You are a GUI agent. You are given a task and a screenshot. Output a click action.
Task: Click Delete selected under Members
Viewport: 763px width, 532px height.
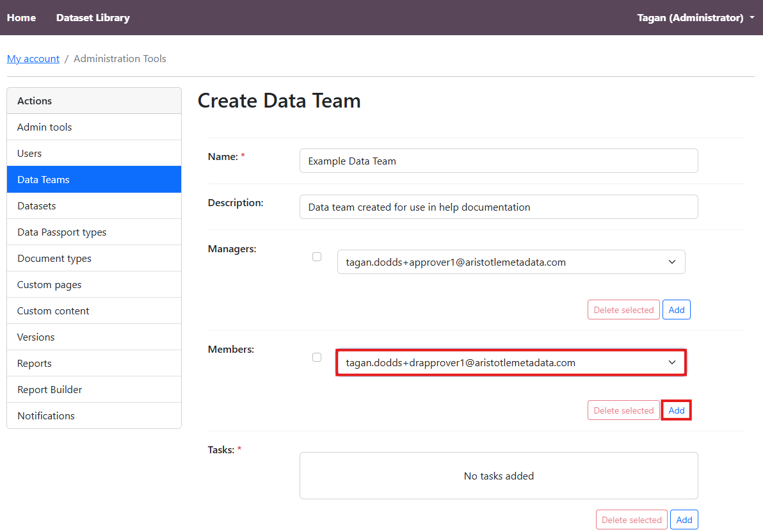coord(623,410)
